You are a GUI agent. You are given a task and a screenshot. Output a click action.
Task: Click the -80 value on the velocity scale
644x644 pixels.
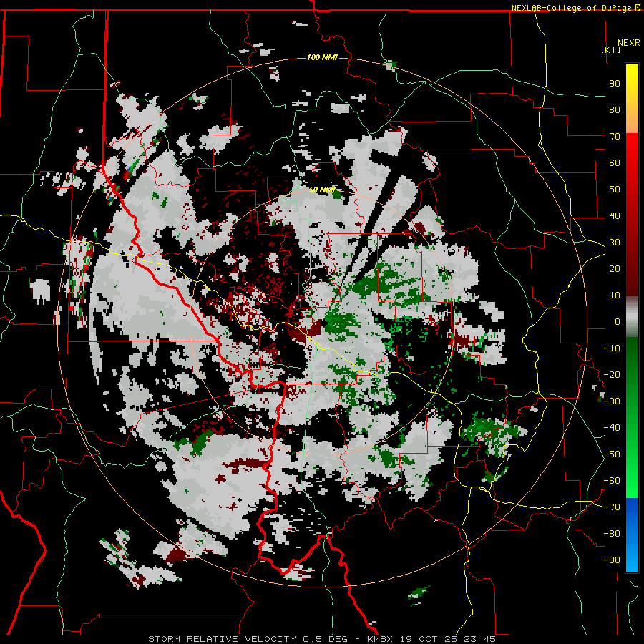pyautogui.click(x=612, y=534)
